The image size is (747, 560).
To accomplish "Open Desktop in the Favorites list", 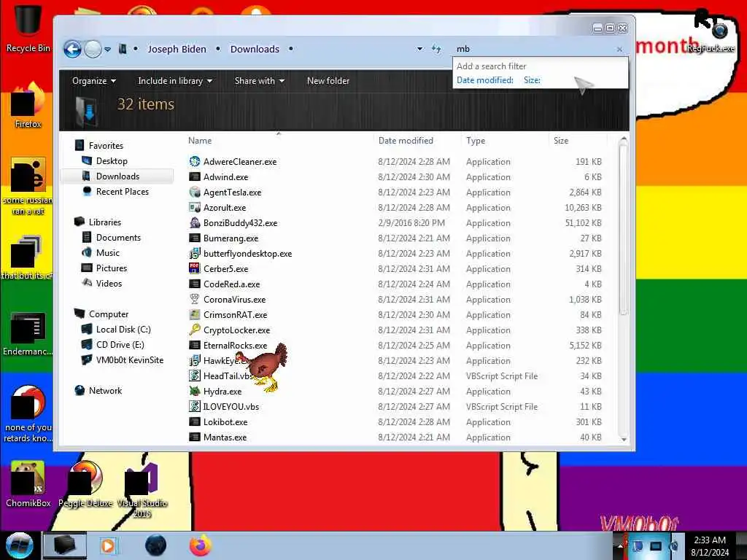I will pyautogui.click(x=112, y=161).
